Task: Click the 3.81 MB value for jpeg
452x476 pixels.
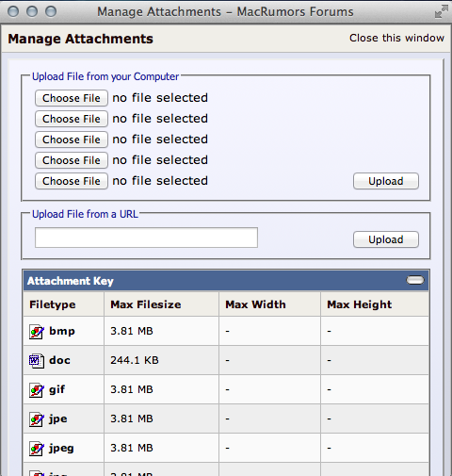Action: point(132,448)
